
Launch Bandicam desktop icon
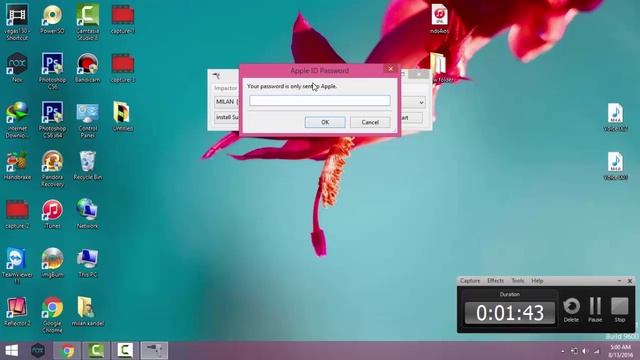87,68
